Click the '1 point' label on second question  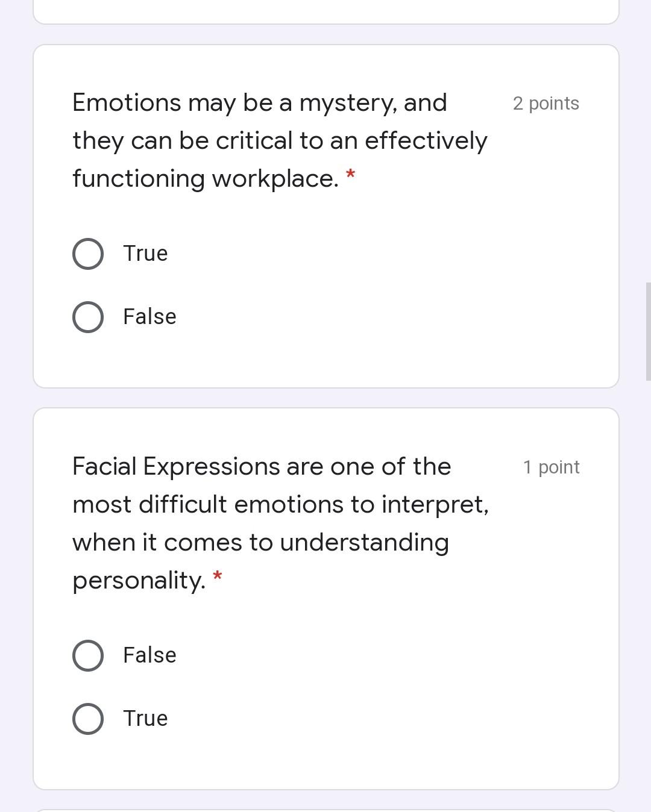[x=551, y=466]
